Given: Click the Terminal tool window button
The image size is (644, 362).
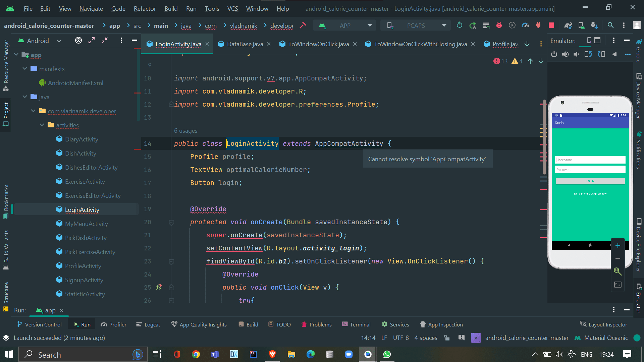Looking at the screenshot, I should [356, 324].
